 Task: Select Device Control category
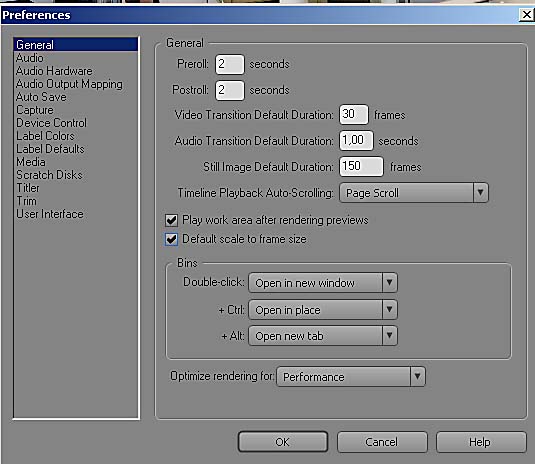click(x=52, y=123)
